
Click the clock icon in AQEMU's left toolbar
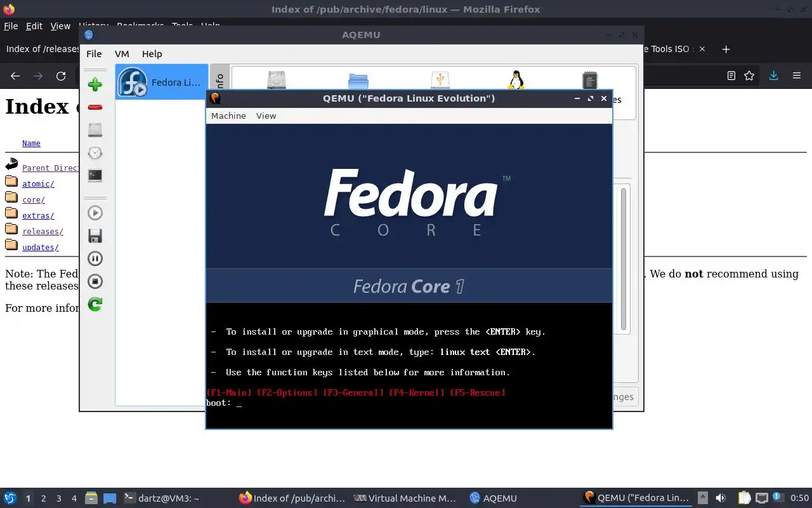click(x=95, y=153)
